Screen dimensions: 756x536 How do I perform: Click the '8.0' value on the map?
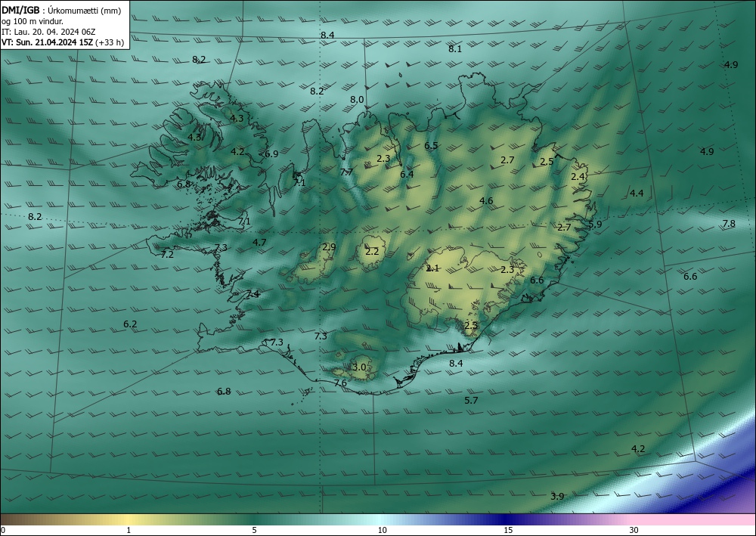point(357,99)
